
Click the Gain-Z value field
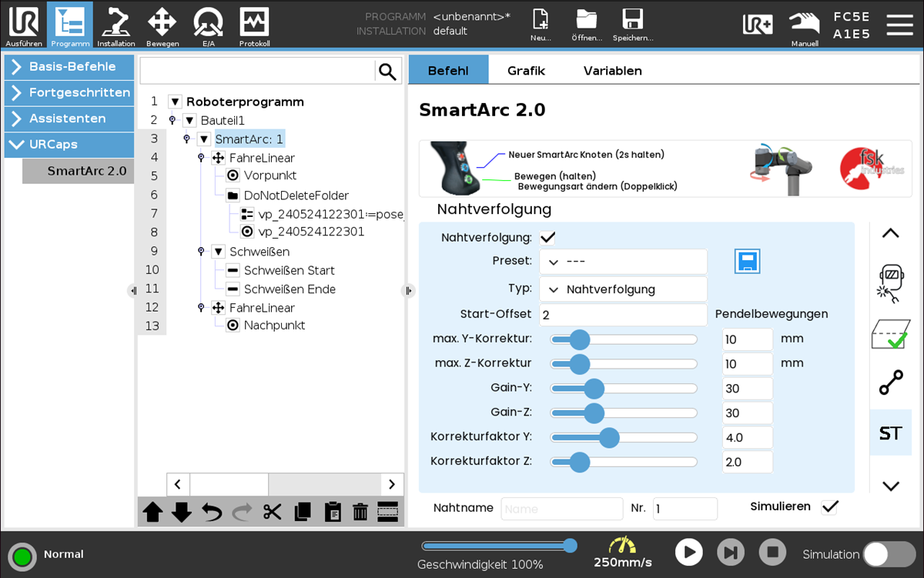click(x=747, y=413)
